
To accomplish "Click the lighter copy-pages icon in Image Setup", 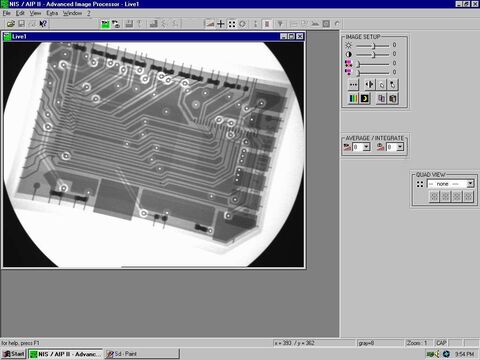I will 381,99.
